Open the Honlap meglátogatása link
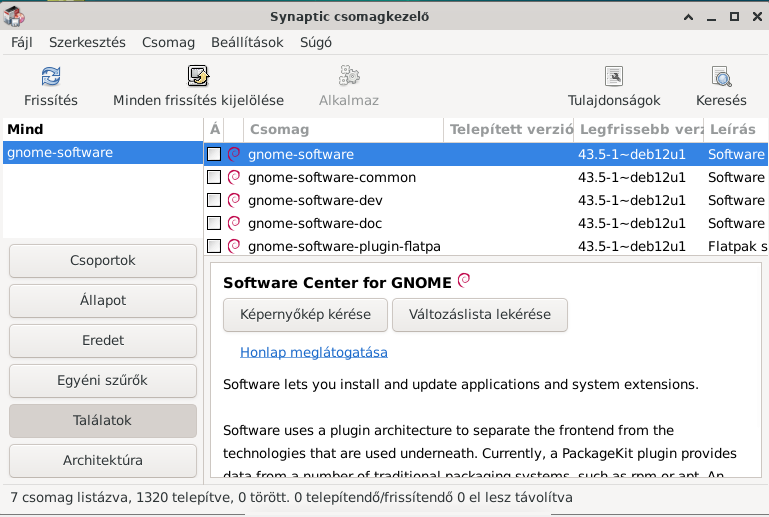This screenshot has width=769, height=517. tap(314, 352)
